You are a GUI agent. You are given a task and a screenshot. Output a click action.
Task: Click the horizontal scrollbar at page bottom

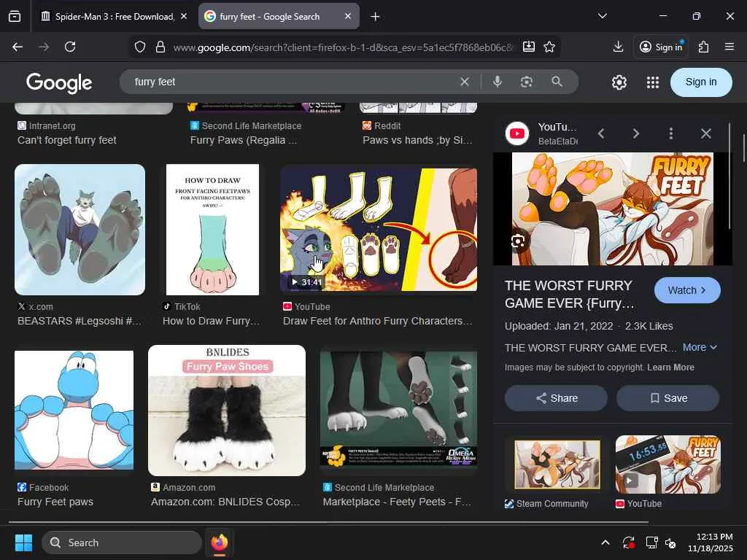[x=328, y=522]
